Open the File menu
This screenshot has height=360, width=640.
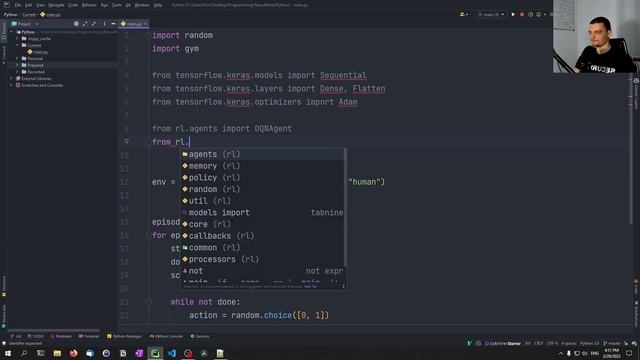[x=18, y=5]
